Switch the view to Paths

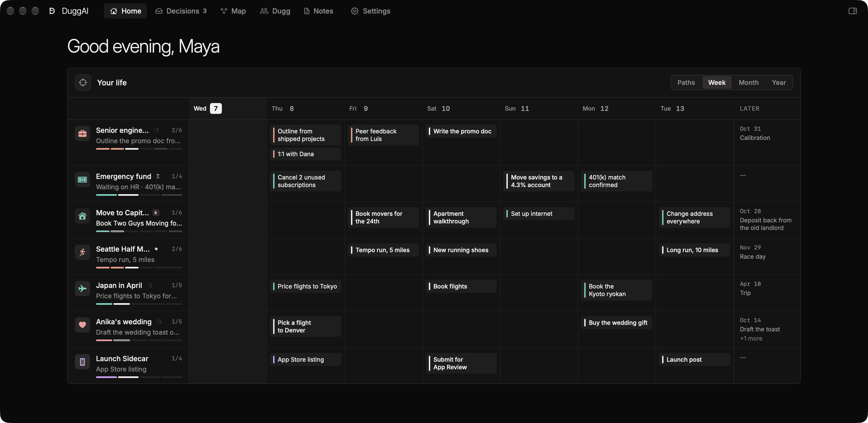(x=686, y=82)
